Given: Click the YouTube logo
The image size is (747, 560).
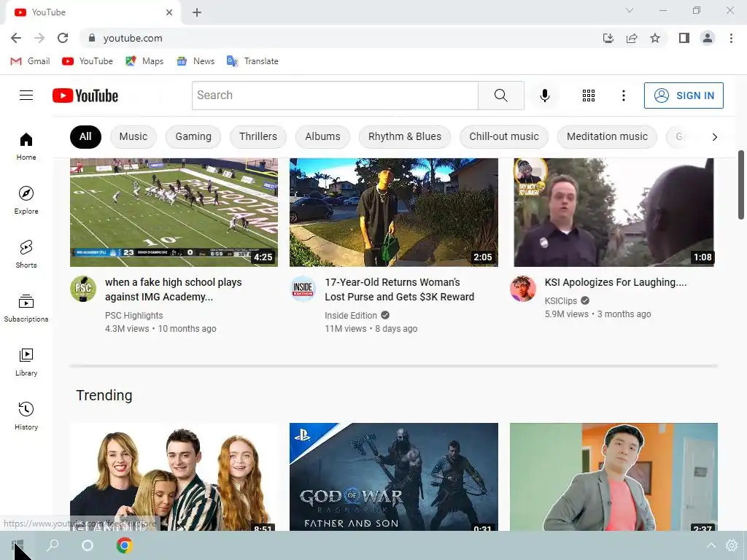Looking at the screenshot, I should tap(85, 96).
